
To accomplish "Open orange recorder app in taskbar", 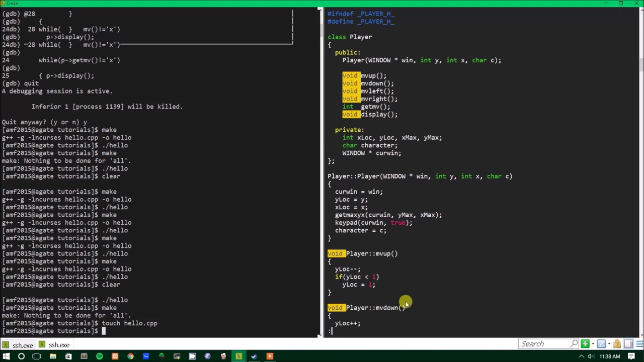I will pyautogui.click(x=270, y=356).
